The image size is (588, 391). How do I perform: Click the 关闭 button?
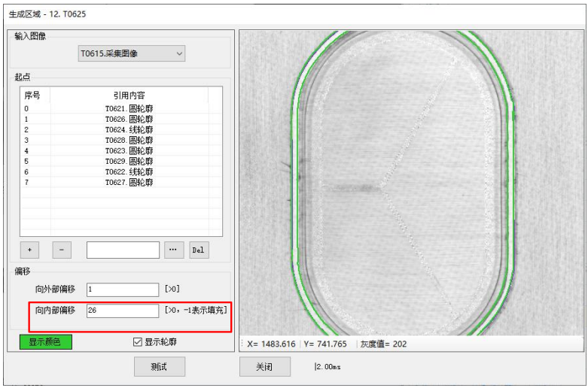(264, 367)
